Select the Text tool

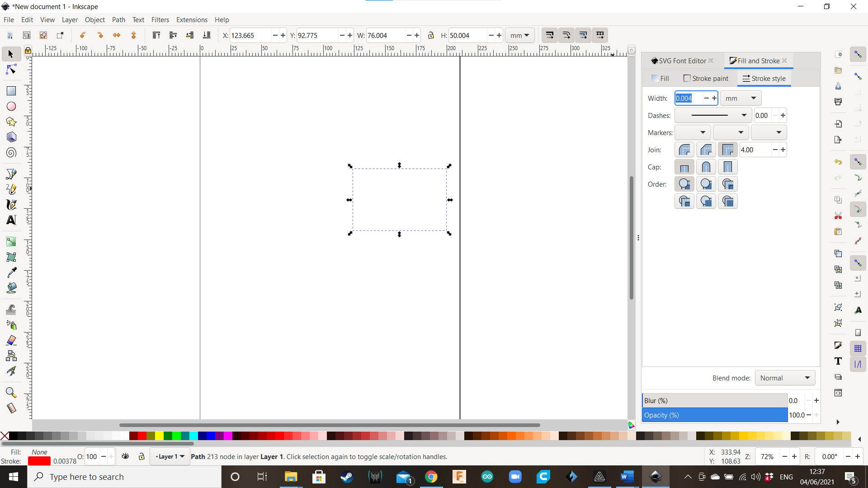(x=11, y=221)
